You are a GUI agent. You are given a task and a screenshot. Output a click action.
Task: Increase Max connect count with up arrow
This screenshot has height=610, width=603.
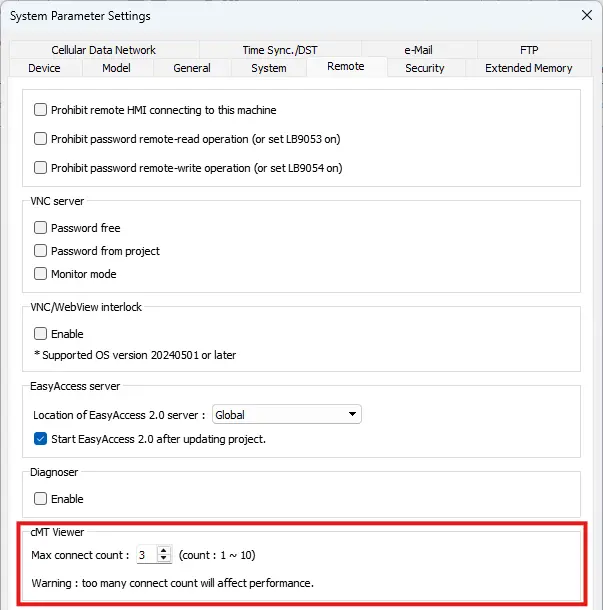(164, 550)
